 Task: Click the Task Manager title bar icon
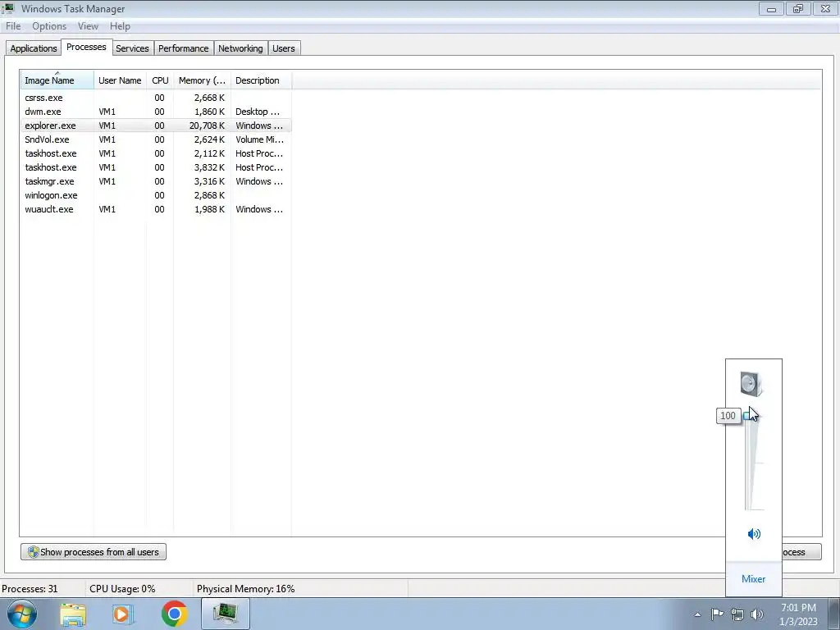click(8, 8)
